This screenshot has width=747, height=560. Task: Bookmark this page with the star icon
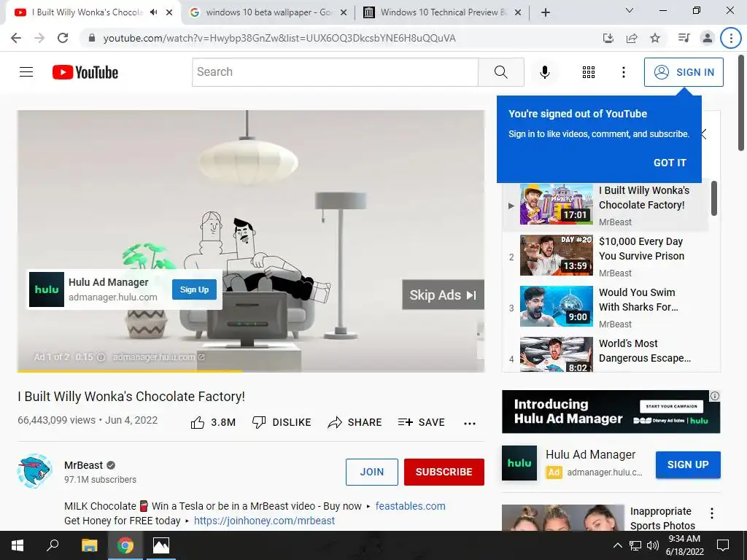655,38
